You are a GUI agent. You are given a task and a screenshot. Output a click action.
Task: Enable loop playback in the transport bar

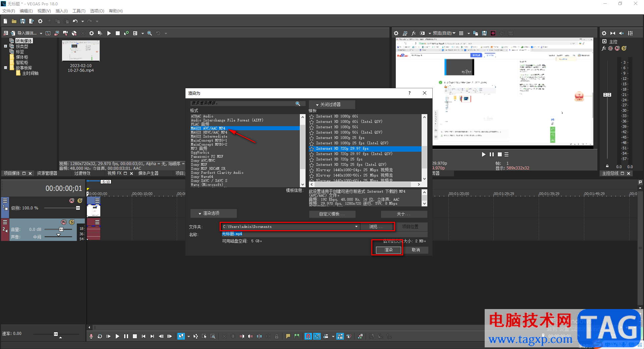(100, 336)
